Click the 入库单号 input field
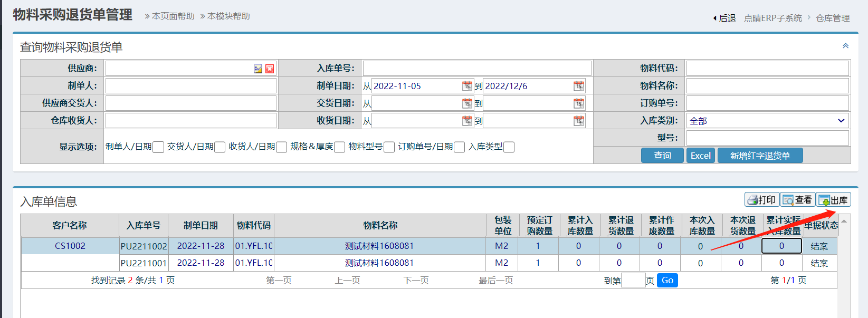Image resolution: width=868 pixels, height=318 pixels. [477, 69]
